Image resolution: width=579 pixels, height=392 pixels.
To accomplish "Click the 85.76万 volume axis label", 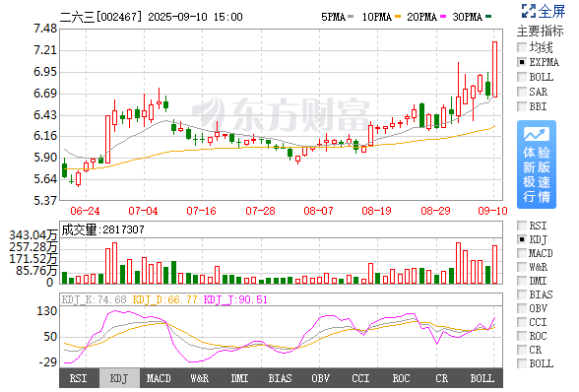I will (36, 271).
